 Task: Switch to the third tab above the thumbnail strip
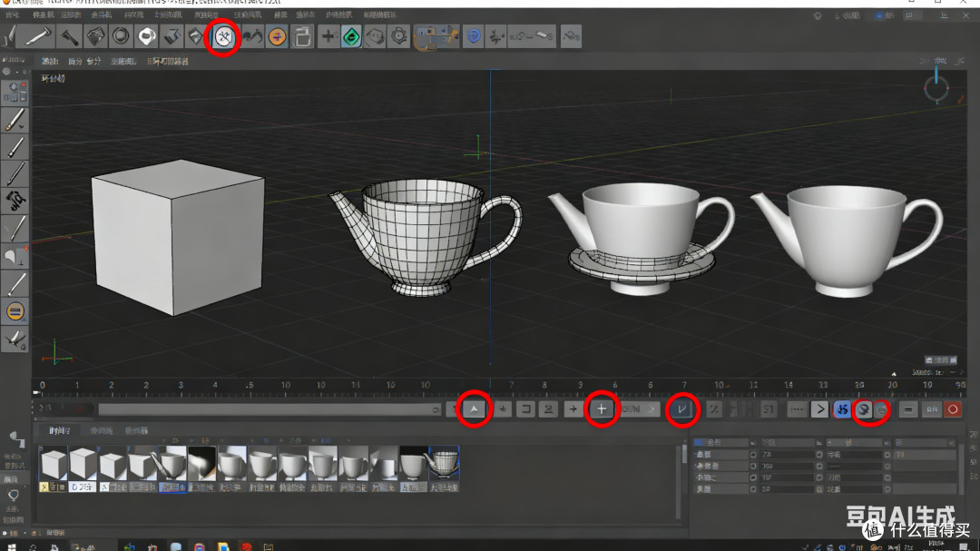click(136, 431)
